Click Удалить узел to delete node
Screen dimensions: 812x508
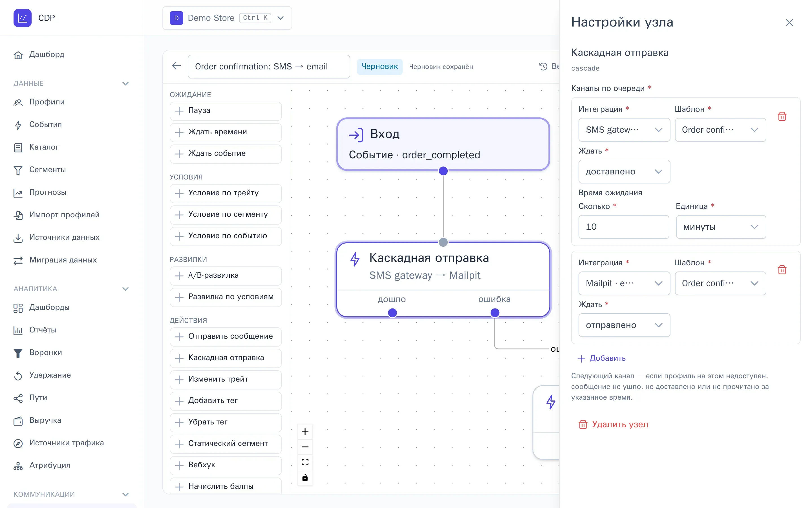point(613,424)
